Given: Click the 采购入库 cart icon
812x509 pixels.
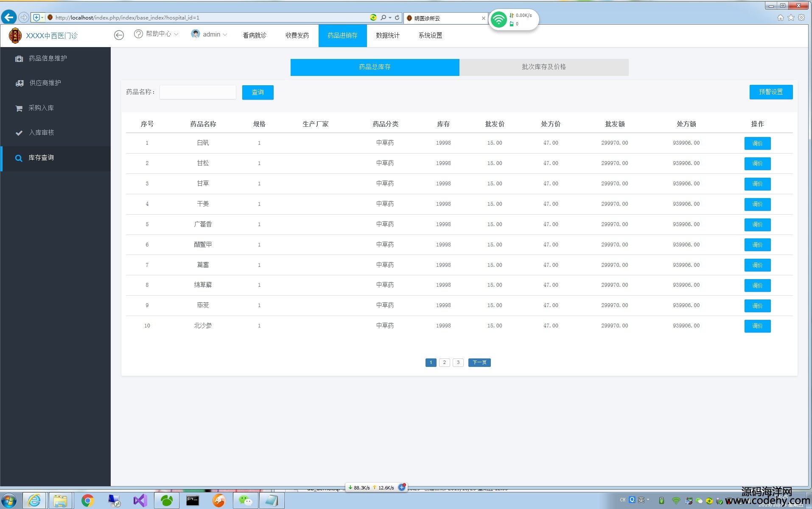Looking at the screenshot, I should 19,108.
